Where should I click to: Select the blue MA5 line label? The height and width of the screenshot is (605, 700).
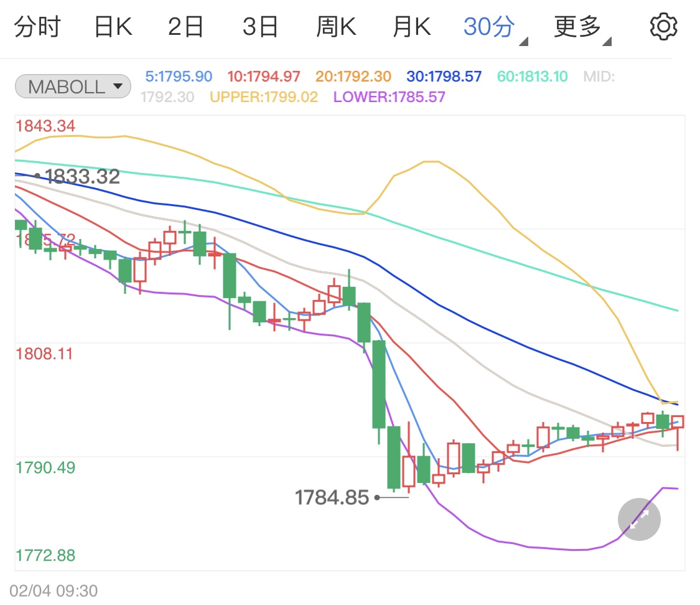(x=179, y=76)
